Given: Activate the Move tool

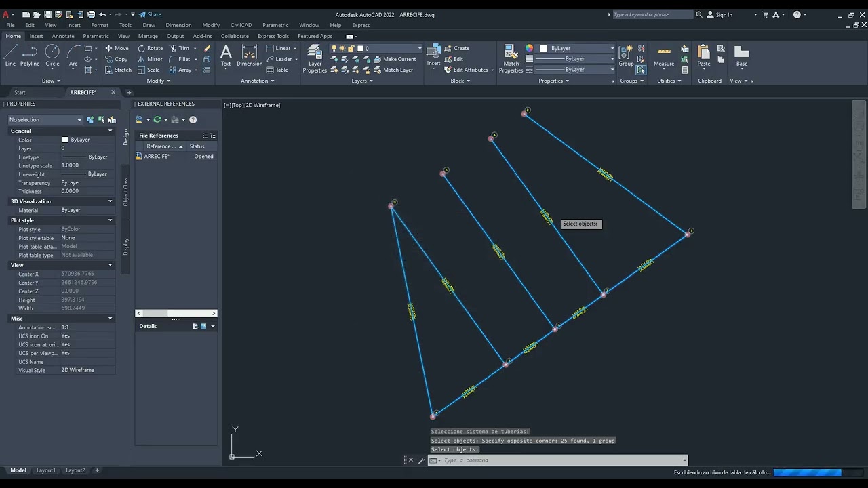Looking at the screenshot, I should (x=117, y=48).
